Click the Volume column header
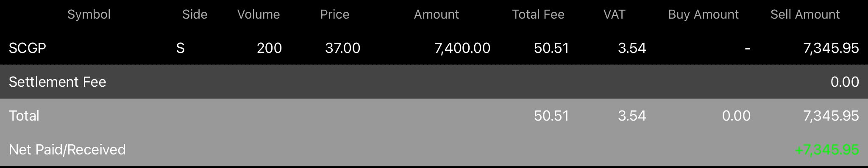 pos(259,14)
